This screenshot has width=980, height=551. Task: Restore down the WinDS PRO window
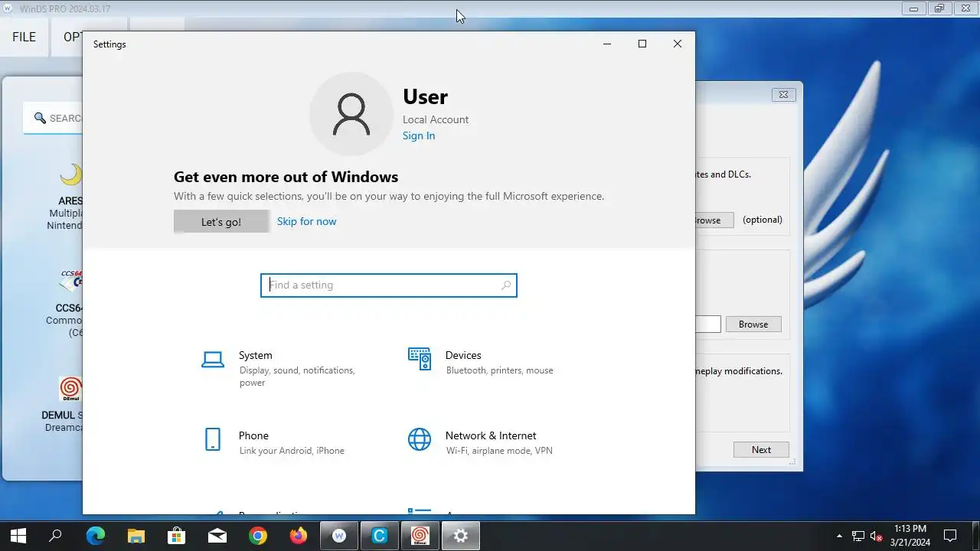pyautogui.click(x=939, y=8)
